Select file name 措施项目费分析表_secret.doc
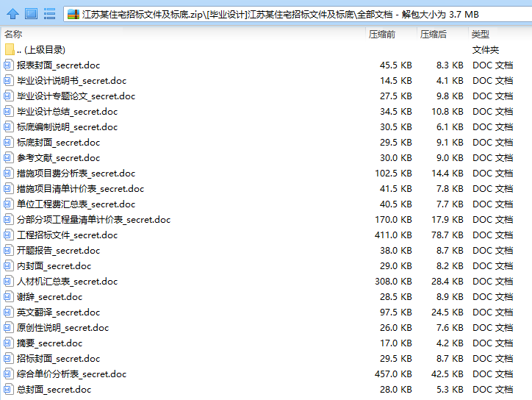The image size is (532, 400). click(x=76, y=174)
